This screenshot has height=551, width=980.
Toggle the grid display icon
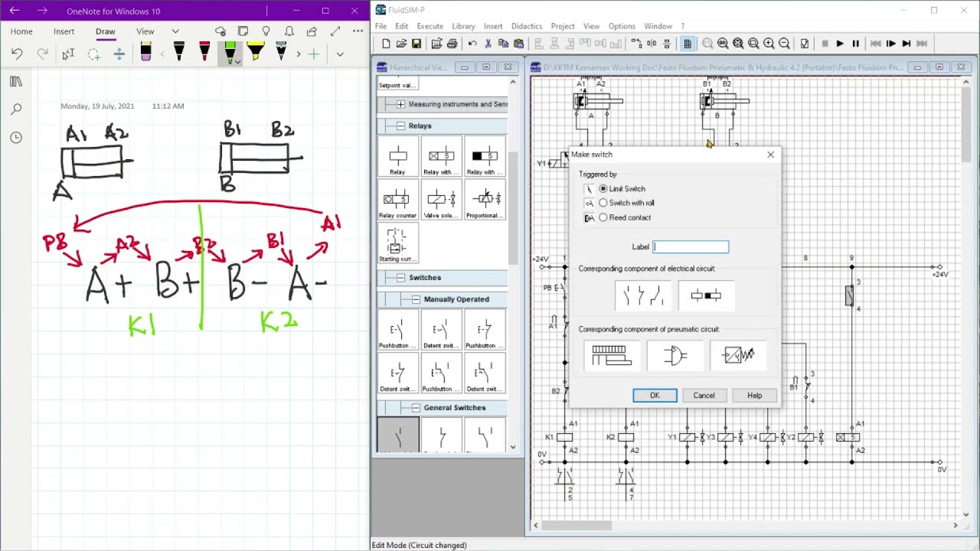688,44
